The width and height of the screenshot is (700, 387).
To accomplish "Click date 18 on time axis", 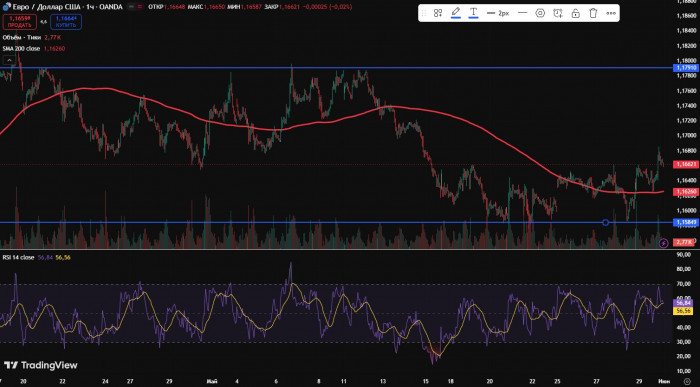I will pyautogui.click(x=450, y=381).
